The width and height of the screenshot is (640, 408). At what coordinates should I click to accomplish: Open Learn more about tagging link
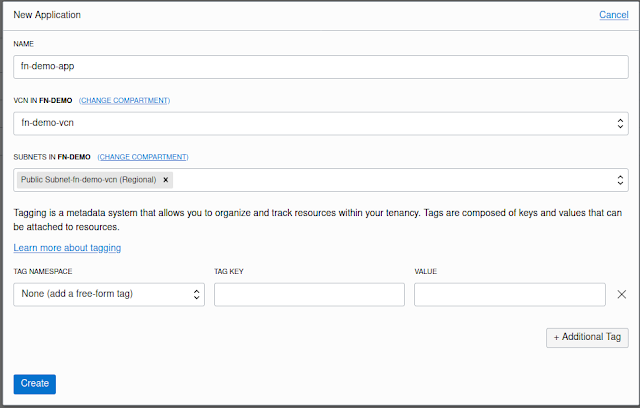click(x=67, y=248)
